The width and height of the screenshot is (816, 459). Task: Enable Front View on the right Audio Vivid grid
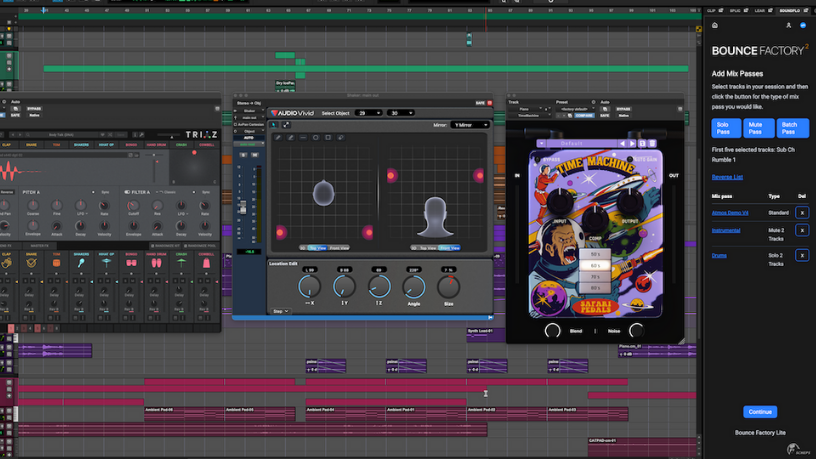[x=449, y=248]
